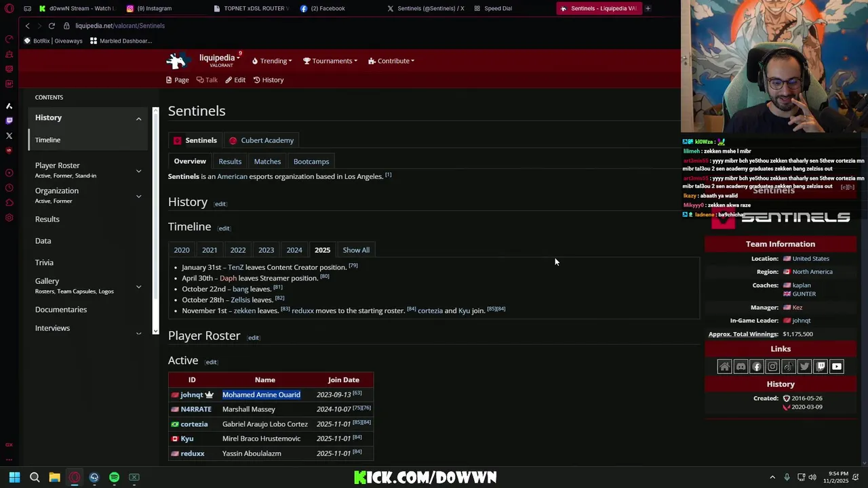Click the Liquipedia horse logo

[x=178, y=61]
